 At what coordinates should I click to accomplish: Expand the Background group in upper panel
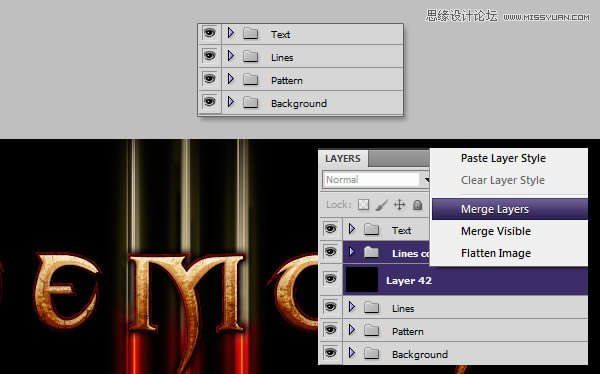tap(230, 102)
